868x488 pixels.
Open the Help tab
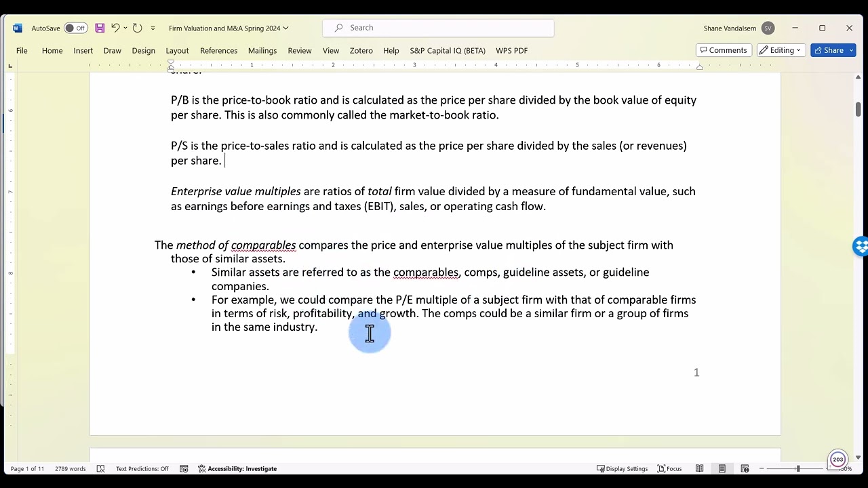click(391, 51)
